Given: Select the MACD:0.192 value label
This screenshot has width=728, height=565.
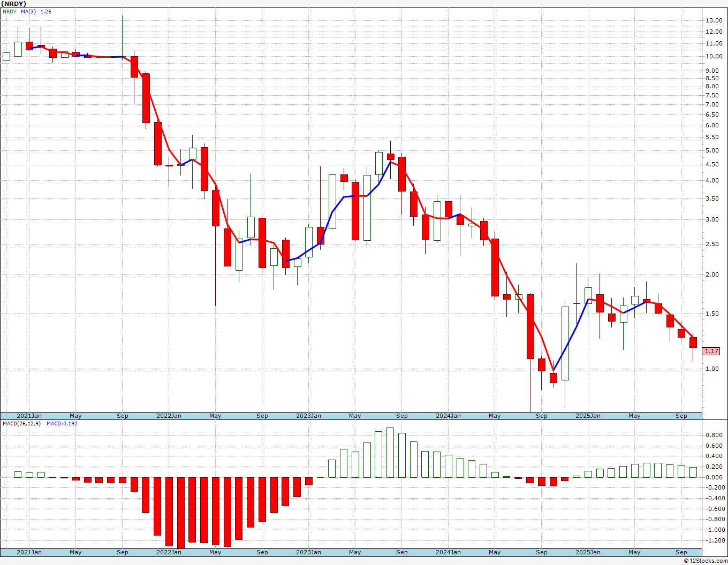Looking at the screenshot, I should point(62,423).
